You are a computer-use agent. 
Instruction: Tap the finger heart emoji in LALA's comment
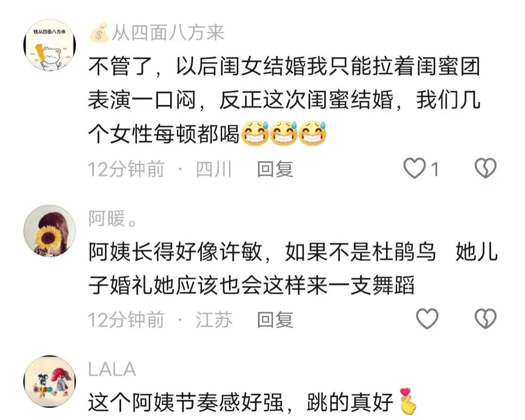pos(408,401)
